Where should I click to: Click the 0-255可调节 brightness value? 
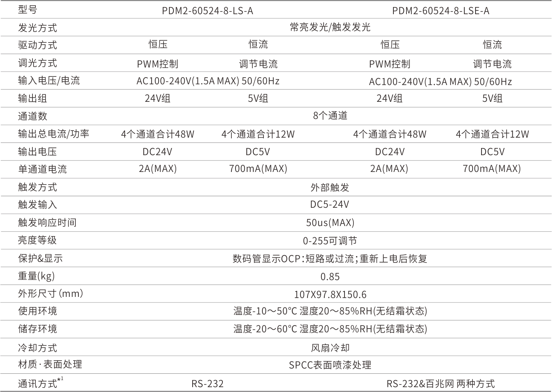point(330,241)
